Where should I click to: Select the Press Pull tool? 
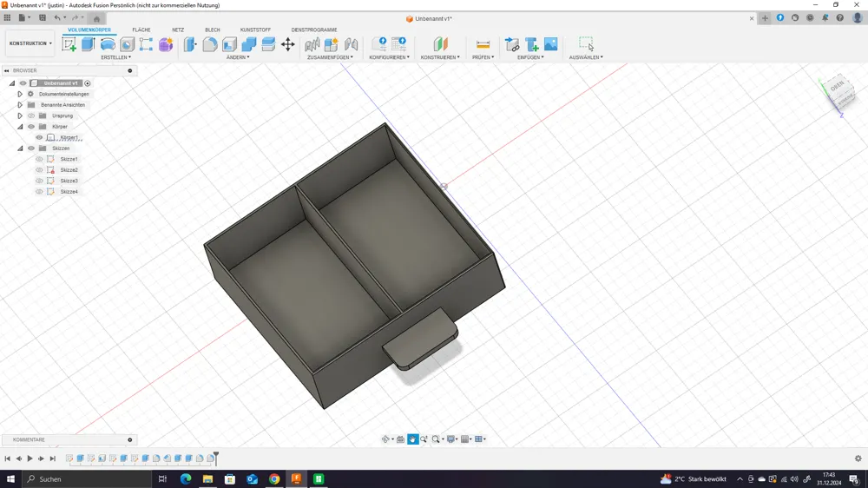190,44
